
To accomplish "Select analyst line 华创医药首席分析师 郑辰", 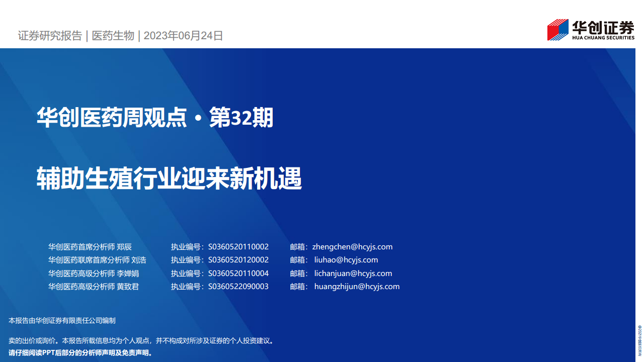I will 90,247.
